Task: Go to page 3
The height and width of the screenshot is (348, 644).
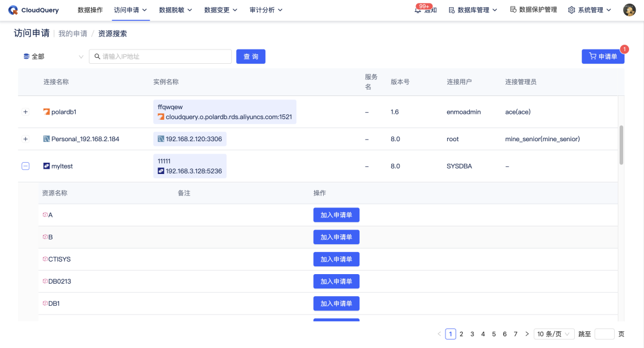Action: click(472, 334)
